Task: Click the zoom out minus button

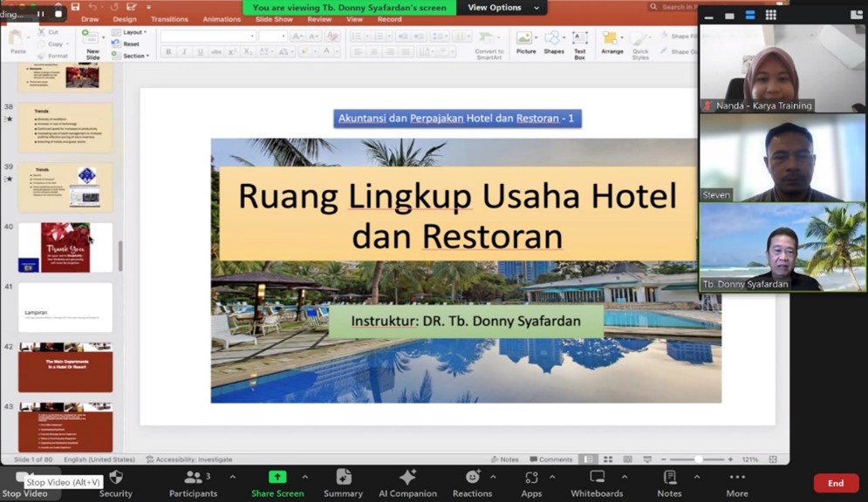Action: tap(663, 459)
